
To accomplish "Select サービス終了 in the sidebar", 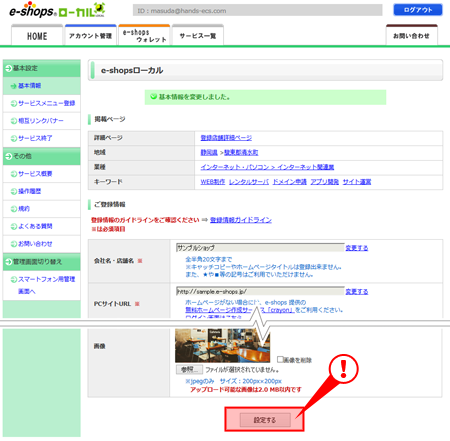I will [x=35, y=138].
